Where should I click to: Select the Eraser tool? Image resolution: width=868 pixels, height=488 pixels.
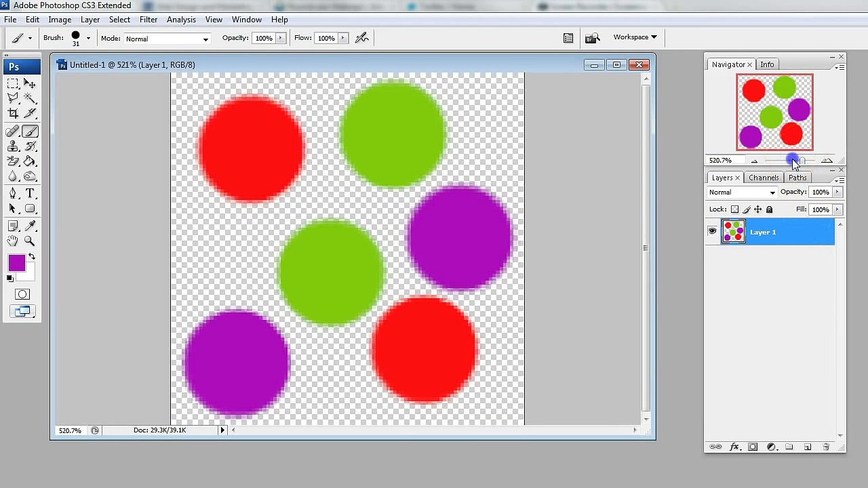point(13,161)
